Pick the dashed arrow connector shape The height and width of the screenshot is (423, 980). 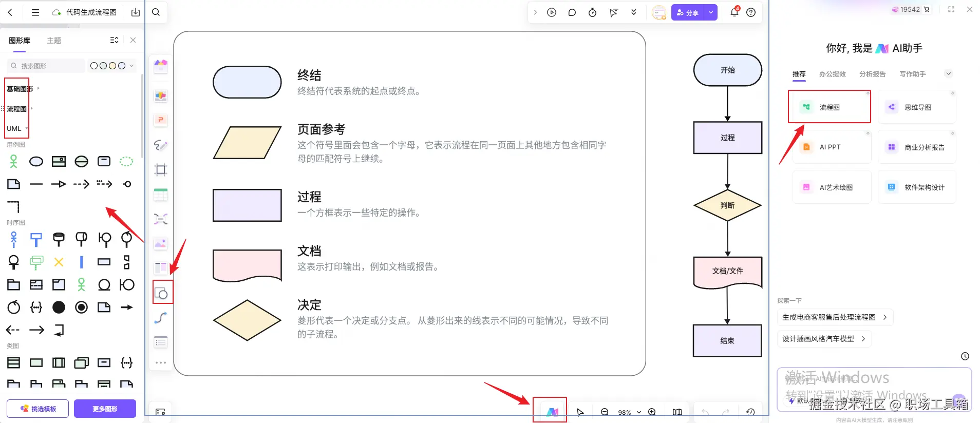pos(81,184)
